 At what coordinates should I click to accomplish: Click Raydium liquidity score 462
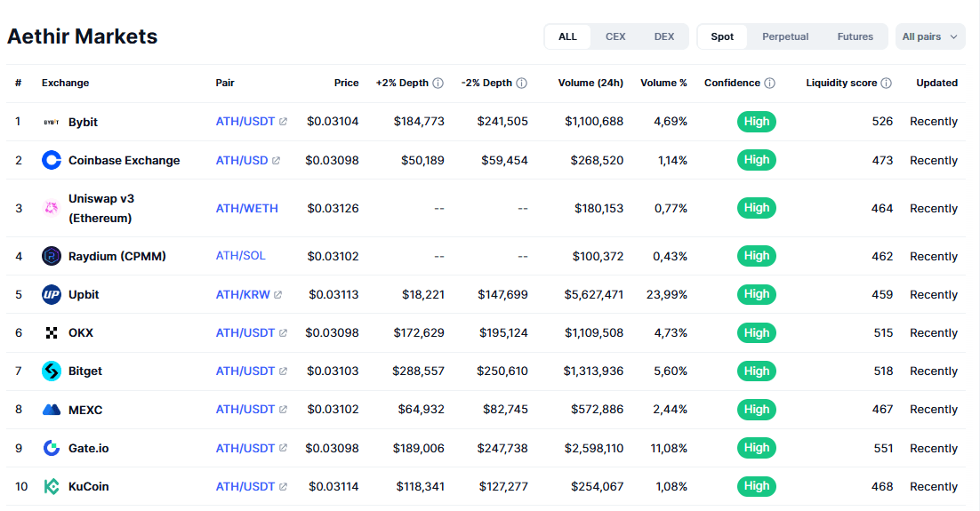click(882, 256)
